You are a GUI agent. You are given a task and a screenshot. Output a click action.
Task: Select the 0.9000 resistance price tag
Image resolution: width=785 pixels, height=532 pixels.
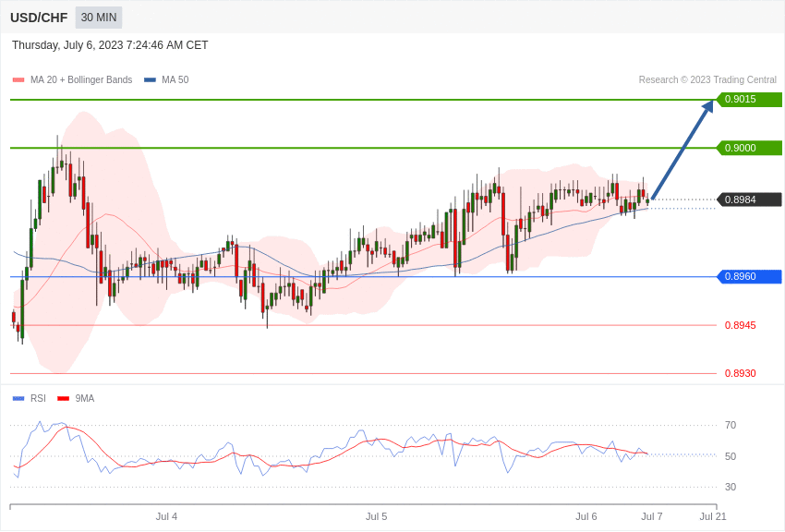[749, 148]
